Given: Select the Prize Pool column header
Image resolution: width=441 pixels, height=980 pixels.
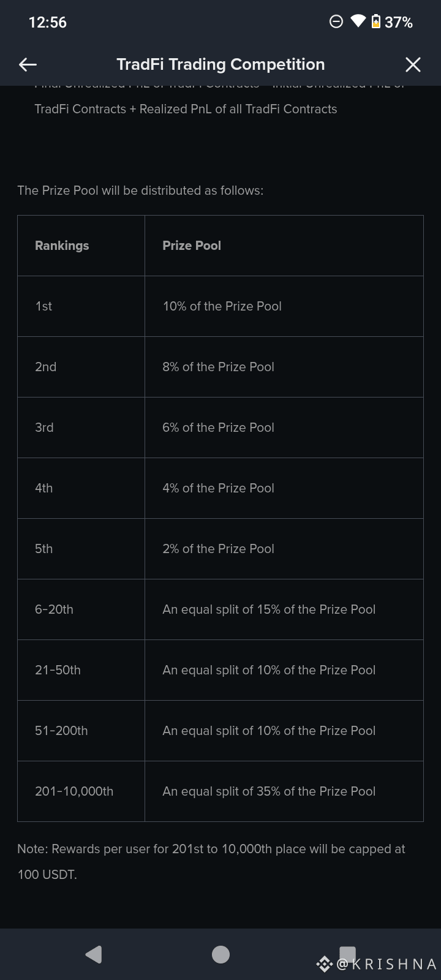Looking at the screenshot, I should click(192, 246).
